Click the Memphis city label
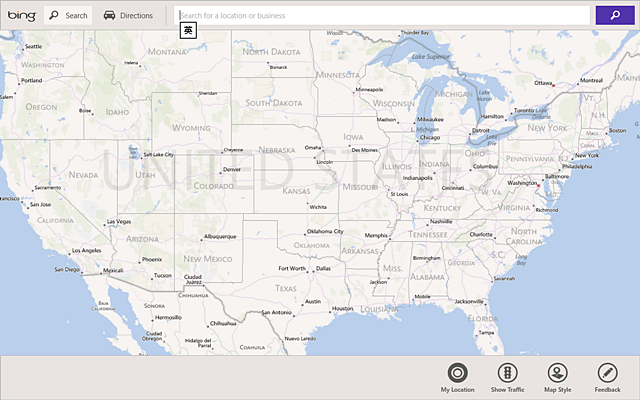 pyautogui.click(x=376, y=236)
